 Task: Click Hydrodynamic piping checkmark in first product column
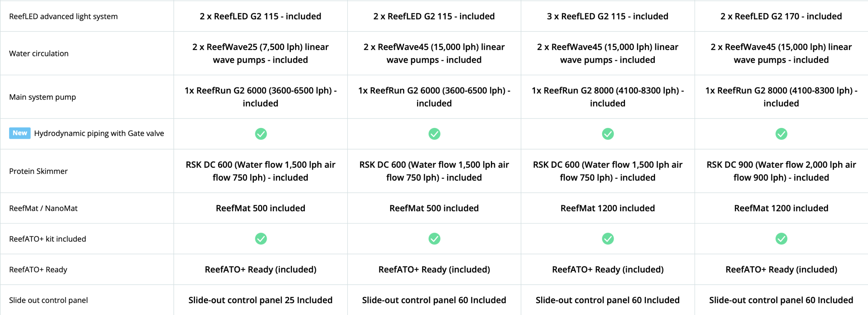pos(261,134)
